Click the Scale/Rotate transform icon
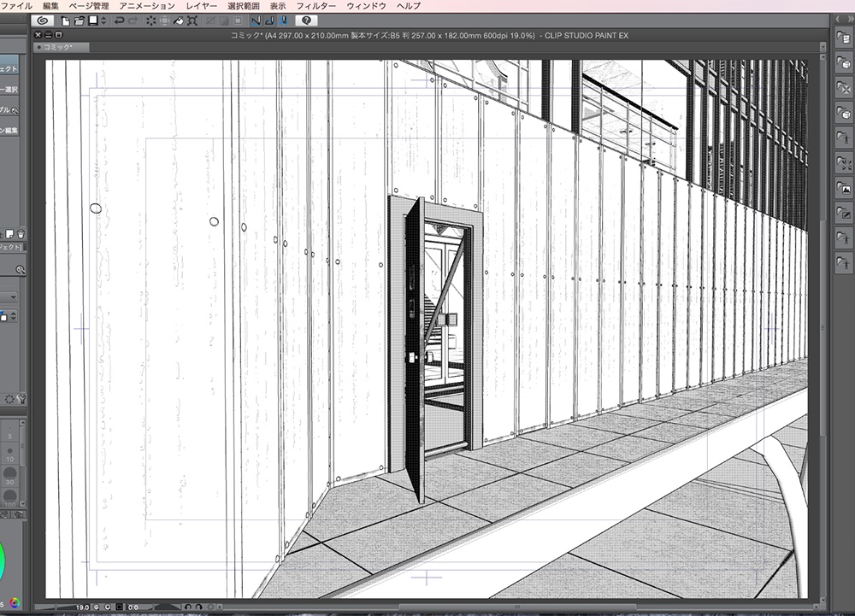 point(192,21)
